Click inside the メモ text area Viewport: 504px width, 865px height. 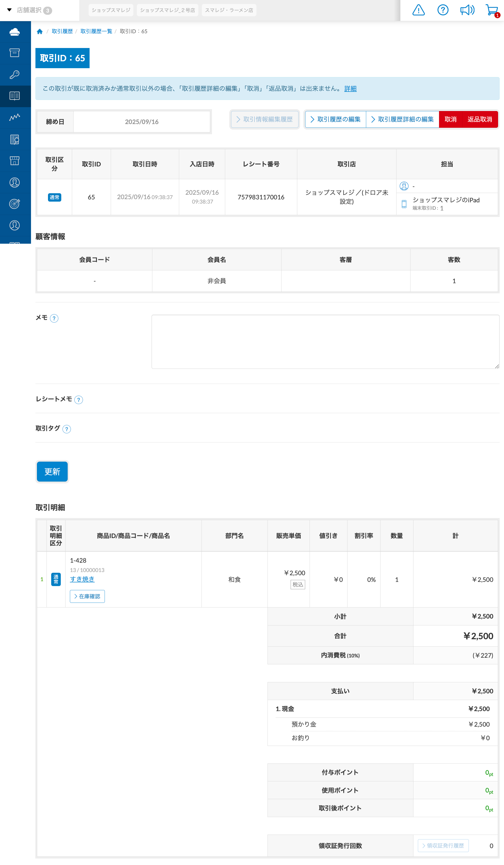(325, 341)
